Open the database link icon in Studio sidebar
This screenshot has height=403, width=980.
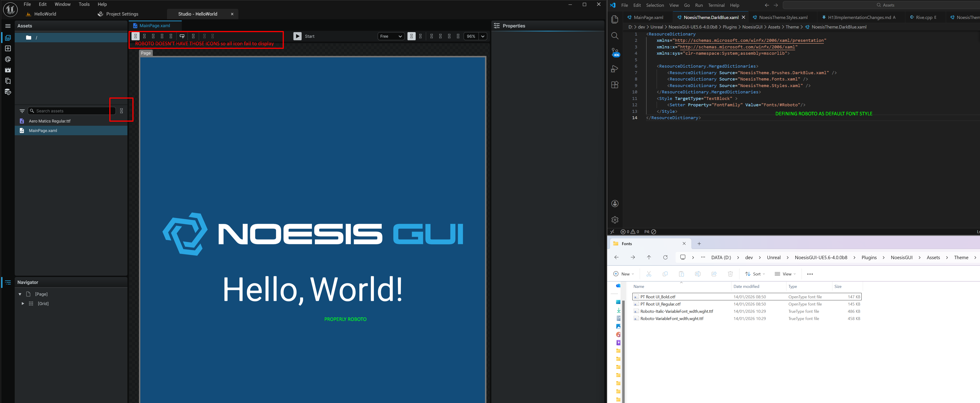point(8,92)
